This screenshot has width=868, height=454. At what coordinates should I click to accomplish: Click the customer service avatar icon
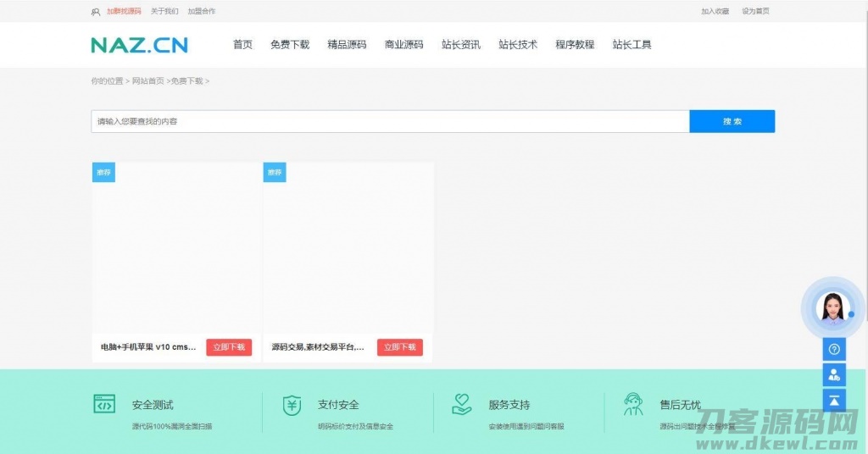coord(832,307)
